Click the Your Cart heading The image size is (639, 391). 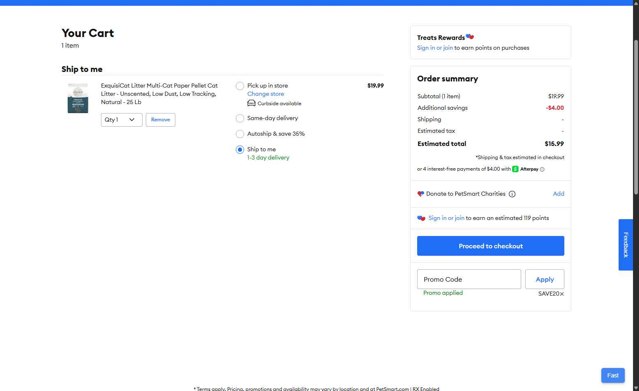tap(88, 33)
